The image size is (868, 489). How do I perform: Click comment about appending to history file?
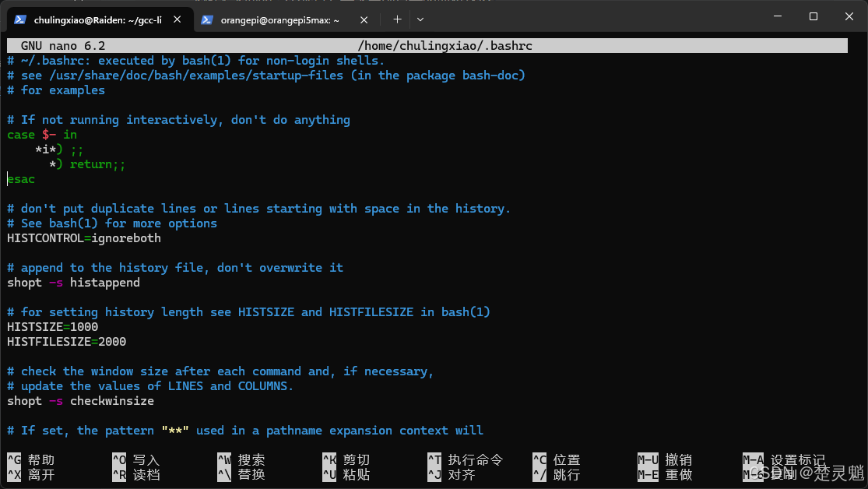point(175,268)
